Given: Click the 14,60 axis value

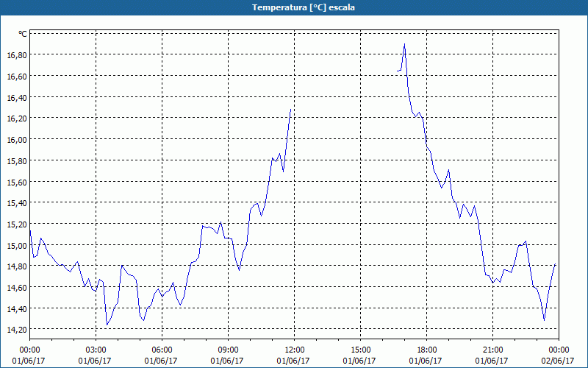Looking at the screenshot, I should point(17,288).
